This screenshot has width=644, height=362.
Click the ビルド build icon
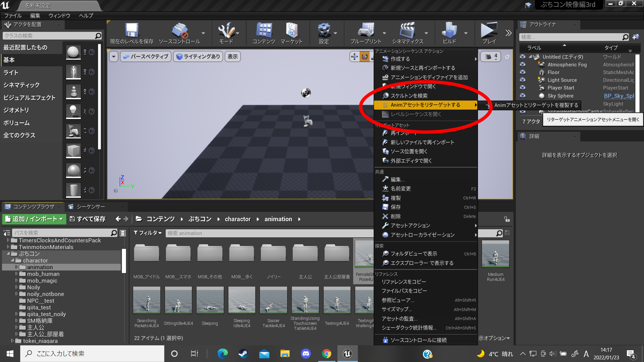(x=449, y=31)
